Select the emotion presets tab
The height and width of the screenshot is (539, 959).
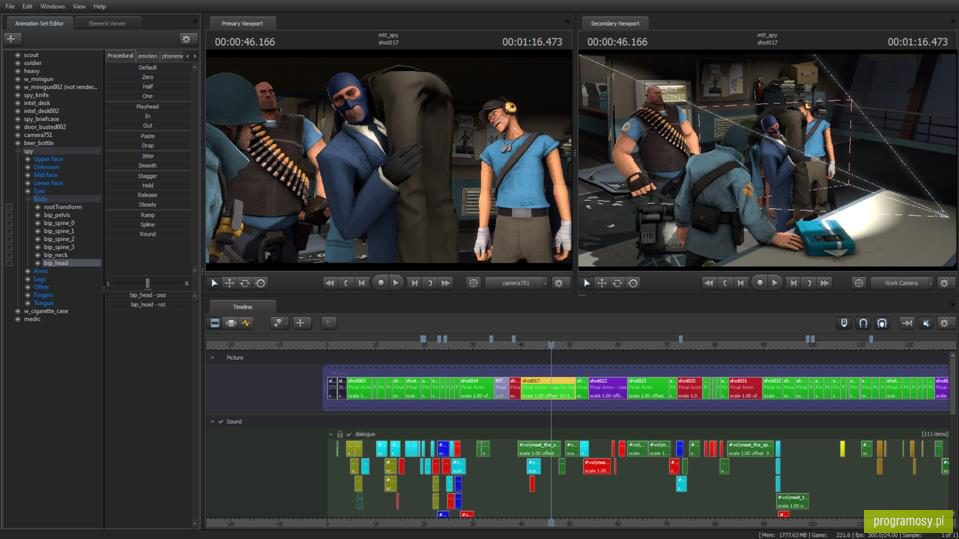(147, 56)
